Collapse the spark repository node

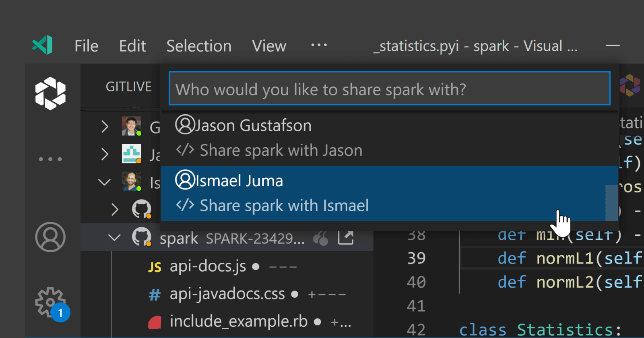tap(115, 237)
